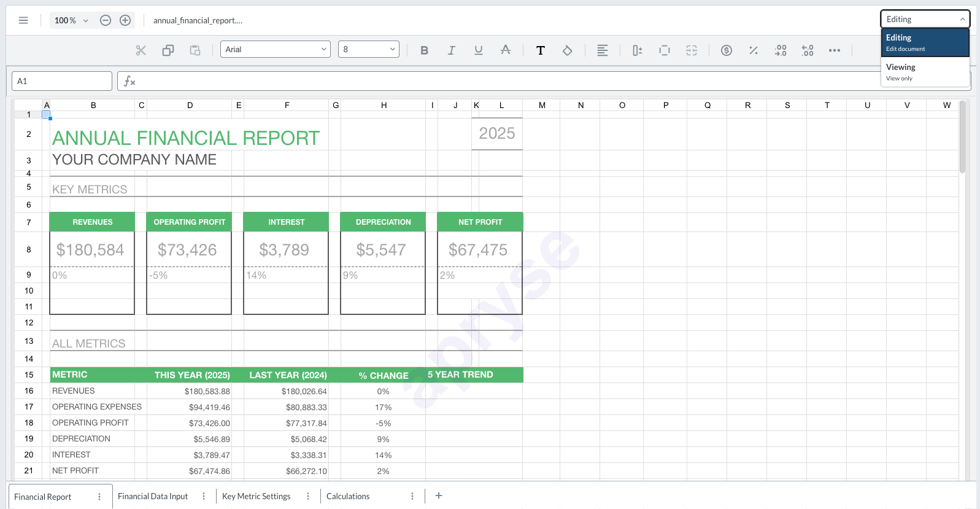Select column D header
The height and width of the screenshot is (509, 980).
190,105
